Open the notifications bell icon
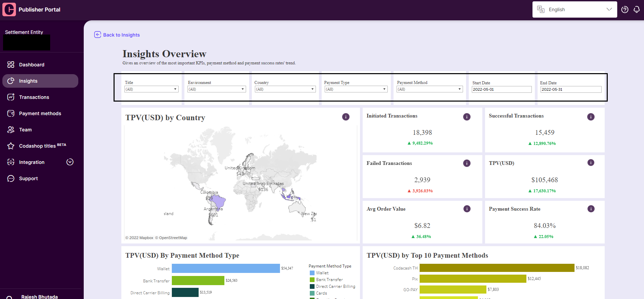This screenshot has width=644, height=299. pyautogui.click(x=637, y=9)
